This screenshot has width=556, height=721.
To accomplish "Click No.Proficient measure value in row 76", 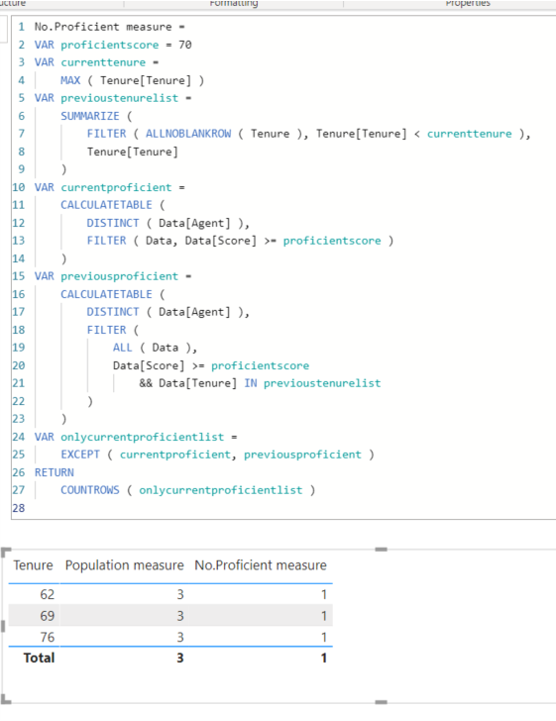I will [324, 637].
